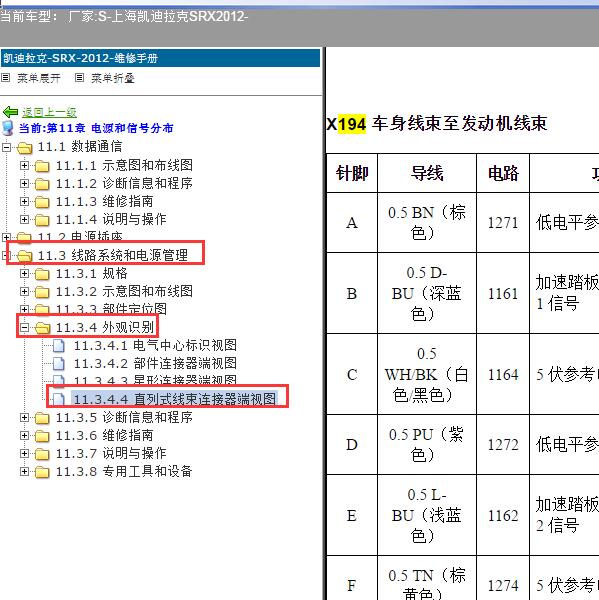This screenshot has height=600, width=599.
Task: Click the computer icon beside 当前:第11章
Action: coord(8,128)
